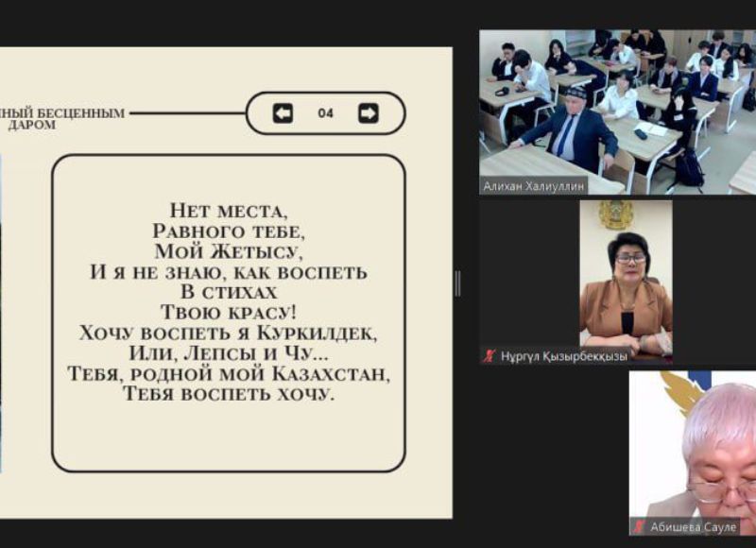756x548 pixels.
Task: Select Абишева Сауле's video tile
Action: (693, 449)
